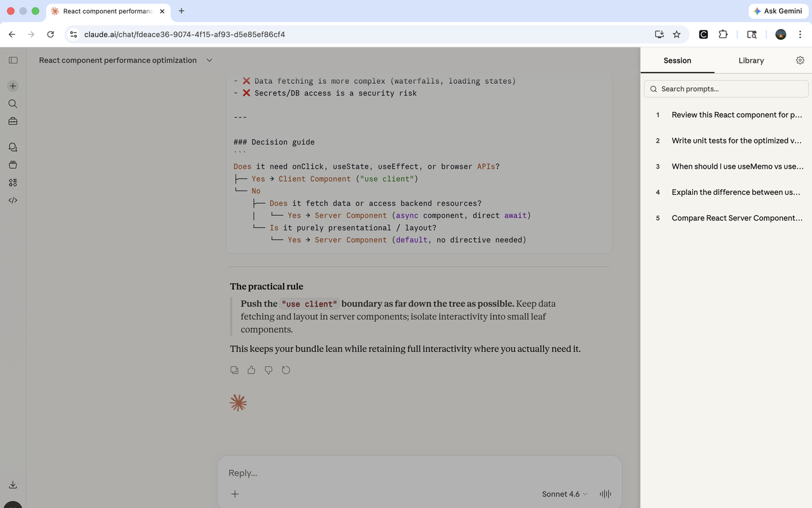Give thumbs down to the response

click(x=269, y=370)
